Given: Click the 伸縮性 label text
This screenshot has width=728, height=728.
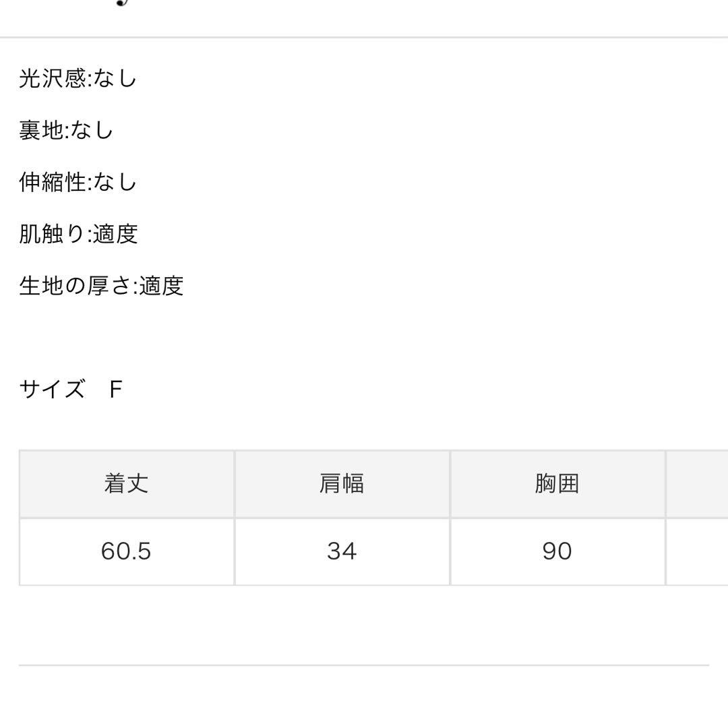Looking at the screenshot, I should (53, 183).
